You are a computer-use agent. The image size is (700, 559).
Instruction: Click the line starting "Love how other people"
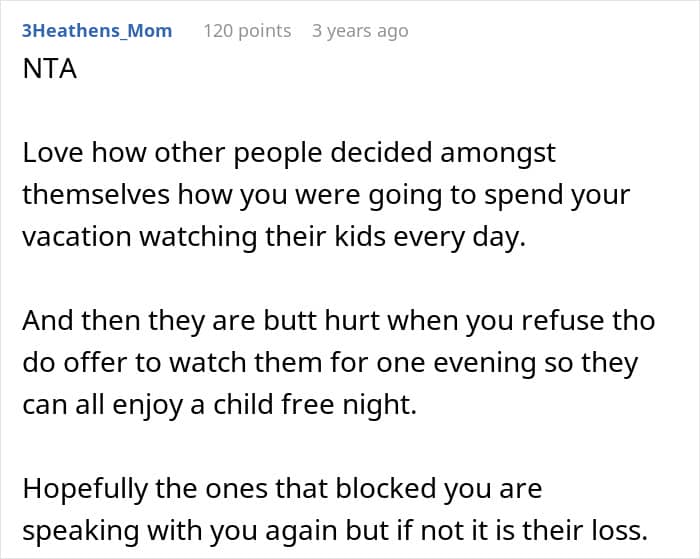(288, 154)
